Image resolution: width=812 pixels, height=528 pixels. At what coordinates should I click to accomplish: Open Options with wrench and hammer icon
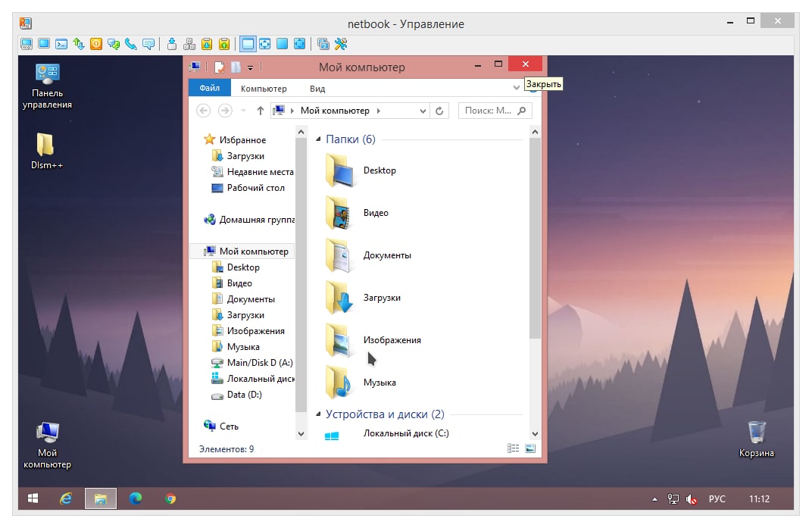pos(341,44)
